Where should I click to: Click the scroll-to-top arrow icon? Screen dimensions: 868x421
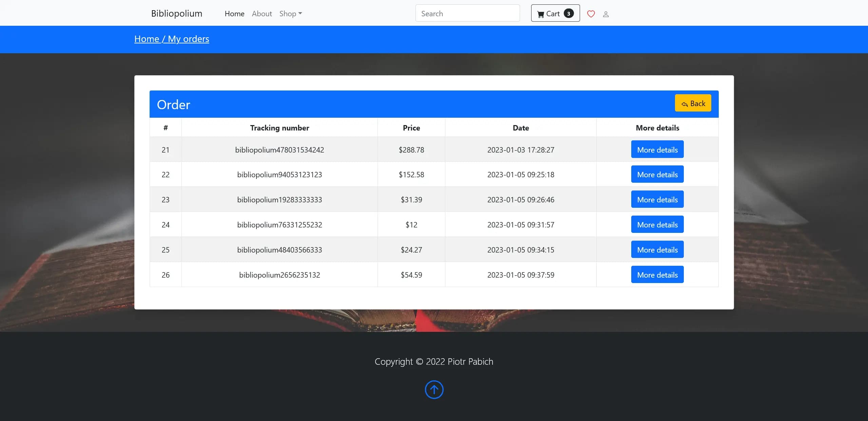click(434, 389)
